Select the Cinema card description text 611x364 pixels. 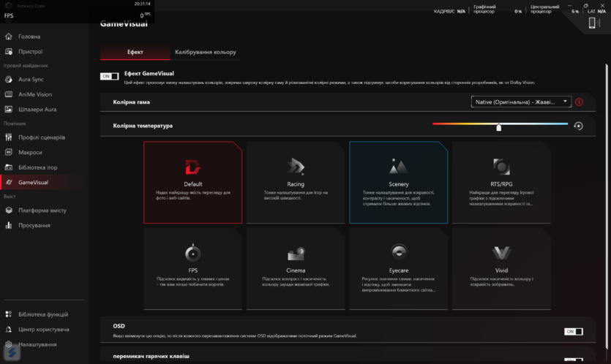coord(296,281)
